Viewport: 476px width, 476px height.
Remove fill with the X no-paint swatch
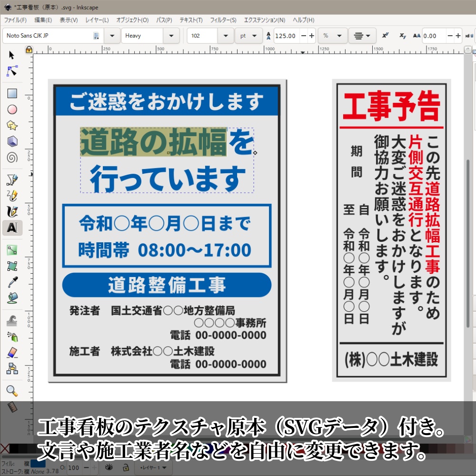pyautogui.click(x=4, y=448)
